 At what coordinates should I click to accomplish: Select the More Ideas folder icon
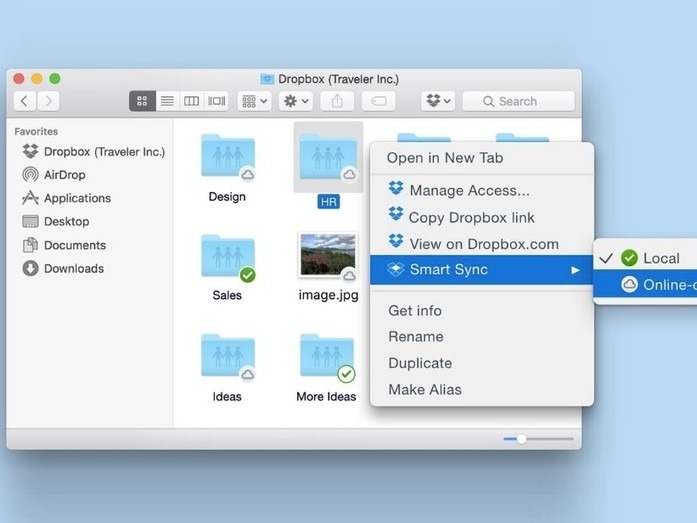tap(327, 356)
